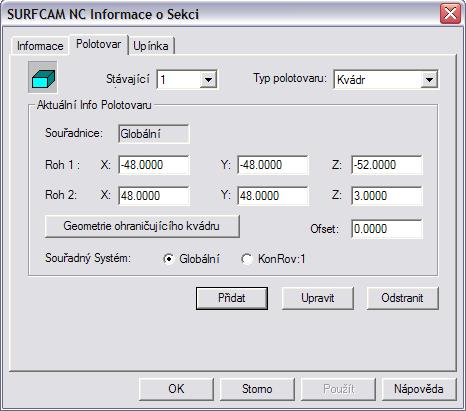The height and width of the screenshot is (411, 466).
Task: Click the Roh 1 X input field
Action: pos(154,165)
